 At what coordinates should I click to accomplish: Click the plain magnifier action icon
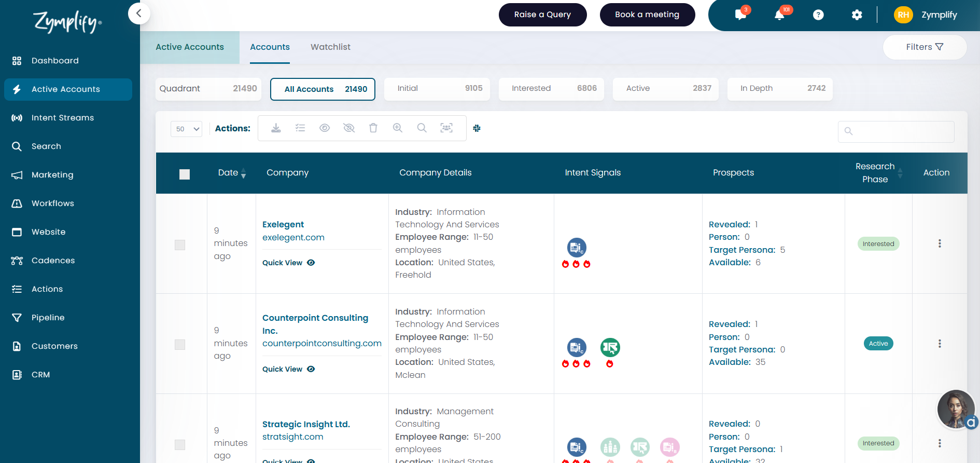tap(422, 128)
